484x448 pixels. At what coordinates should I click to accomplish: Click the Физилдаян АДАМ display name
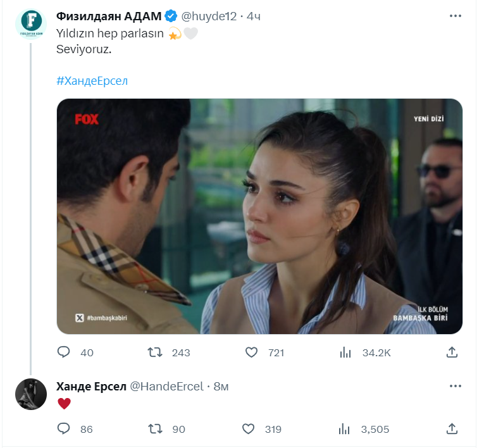click(x=108, y=16)
